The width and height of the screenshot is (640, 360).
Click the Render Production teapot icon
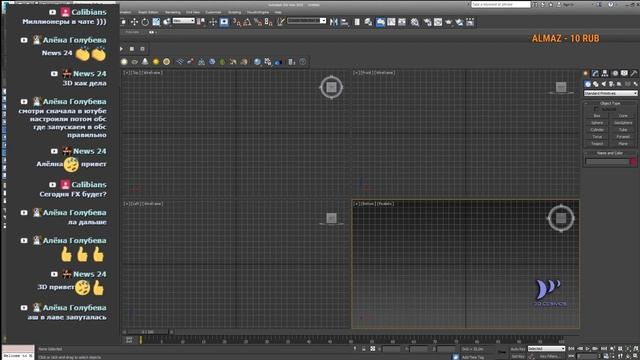click(449, 22)
